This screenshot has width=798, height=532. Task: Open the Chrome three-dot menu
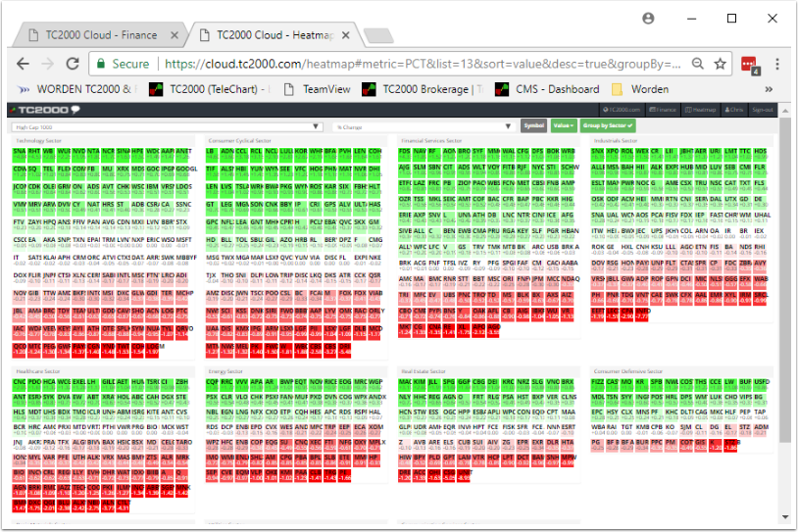point(777,64)
